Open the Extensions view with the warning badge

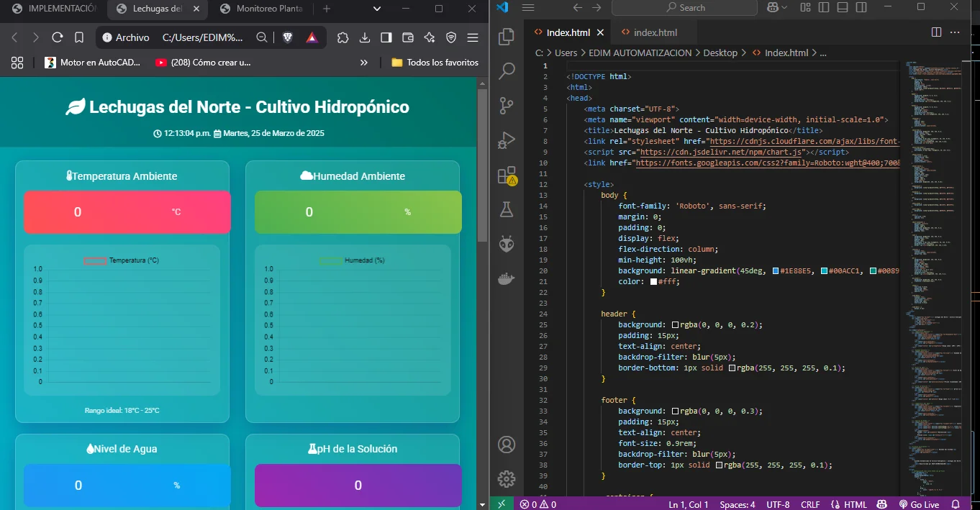pos(507,175)
